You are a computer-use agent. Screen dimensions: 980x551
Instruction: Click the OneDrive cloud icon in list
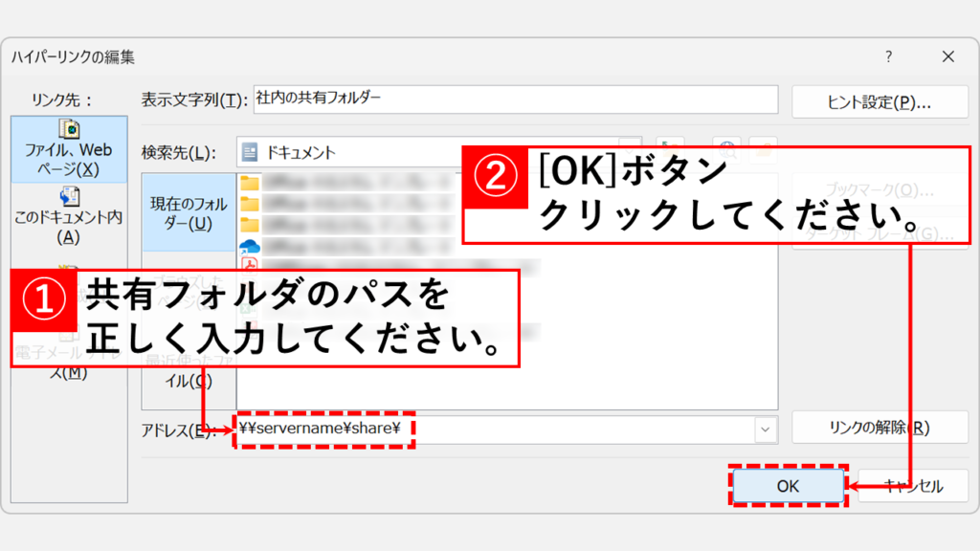click(250, 246)
